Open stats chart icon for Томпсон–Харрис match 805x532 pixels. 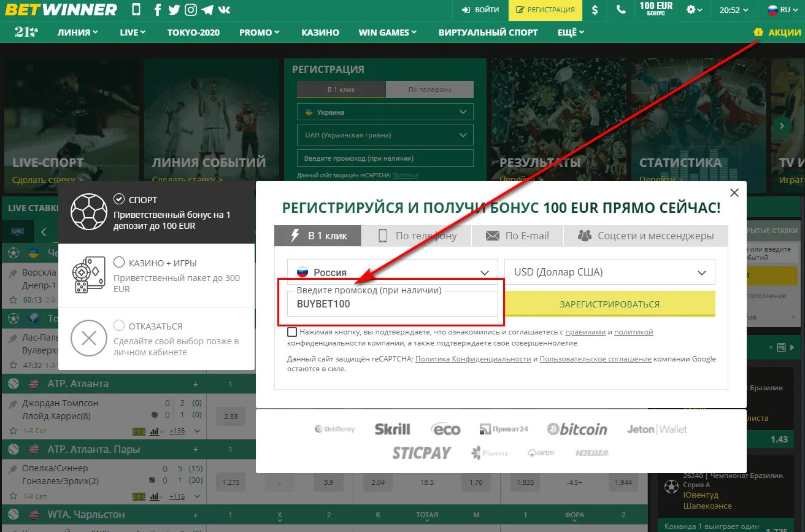(x=155, y=431)
